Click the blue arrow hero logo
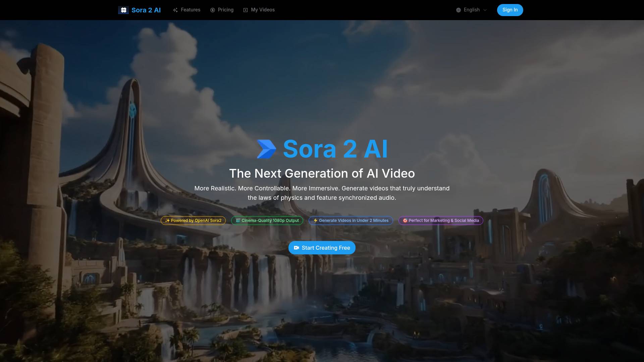Image resolution: width=644 pixels, height=362 pixels. (x=266, y=149)
